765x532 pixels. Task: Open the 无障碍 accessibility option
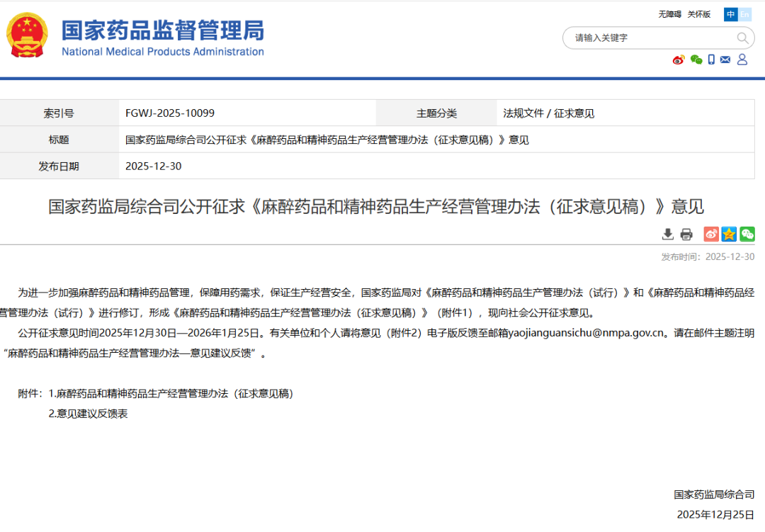(669, 14)
